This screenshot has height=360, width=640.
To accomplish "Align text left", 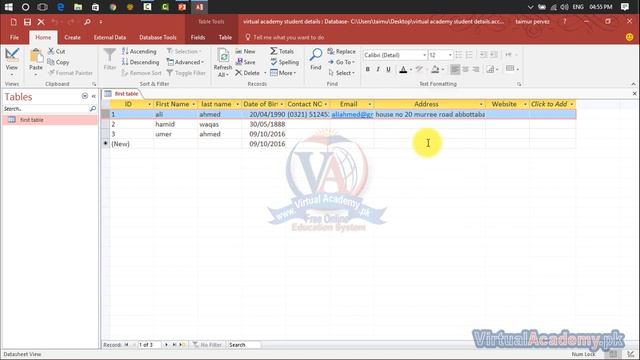I will click(455, 69).
